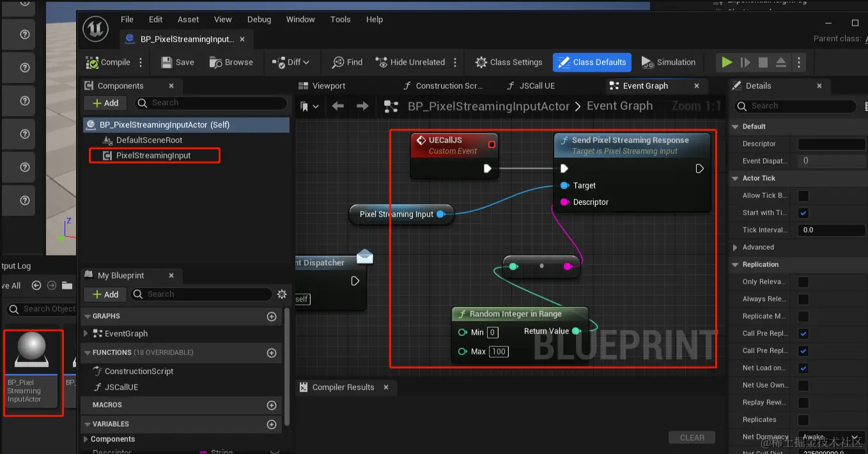Select DefaultSceneRoot component
This screenshot has width=868, height=454.
tap(149, 140)
